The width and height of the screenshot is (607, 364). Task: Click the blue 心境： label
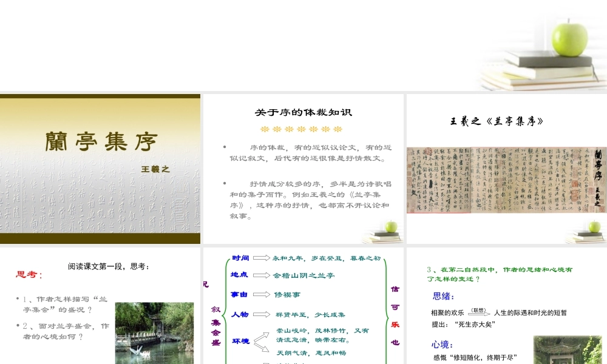click(443, 345)
